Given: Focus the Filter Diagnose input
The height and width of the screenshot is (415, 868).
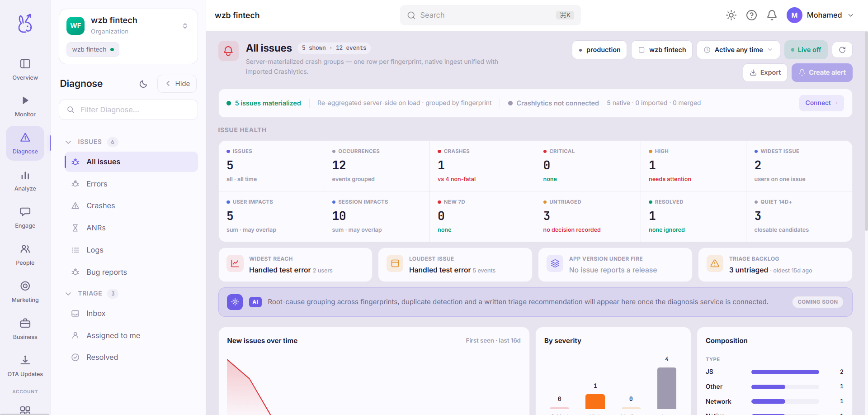Looking at the screenshot, I should (x=128, y=110).
